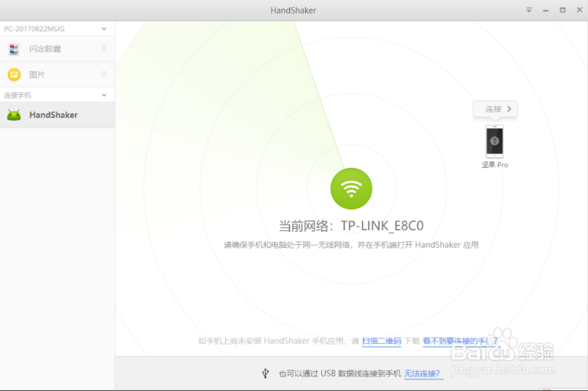Viewport: 588px width, 391px height.
Task: Collapse the 连接手机 section chevron
Action: [104, 95]
